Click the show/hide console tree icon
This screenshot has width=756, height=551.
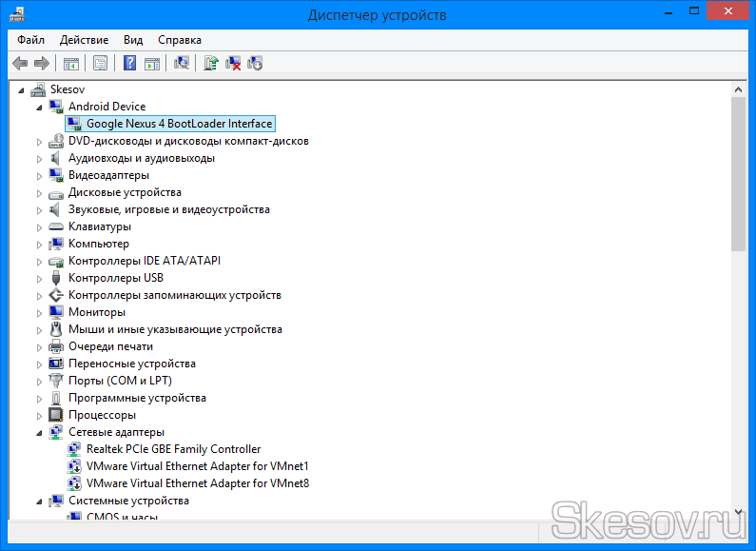pos(70,64)
